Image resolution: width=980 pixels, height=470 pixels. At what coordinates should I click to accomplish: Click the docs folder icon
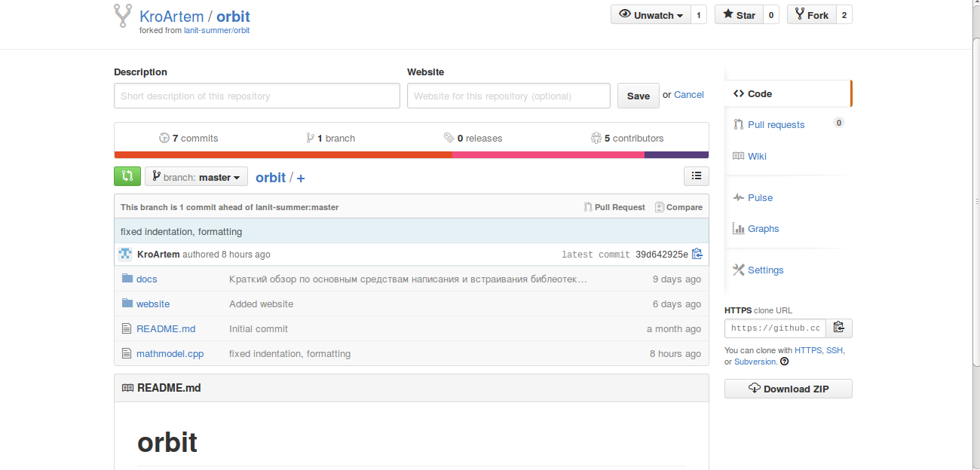coord(127,279)
